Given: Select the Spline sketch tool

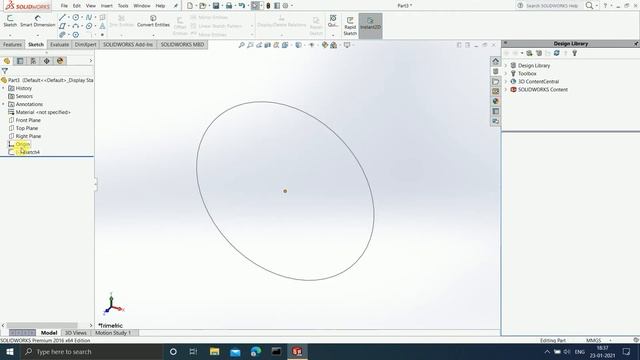Looking at the screenshot, I should pyautogui.click(x=89, y=18).
